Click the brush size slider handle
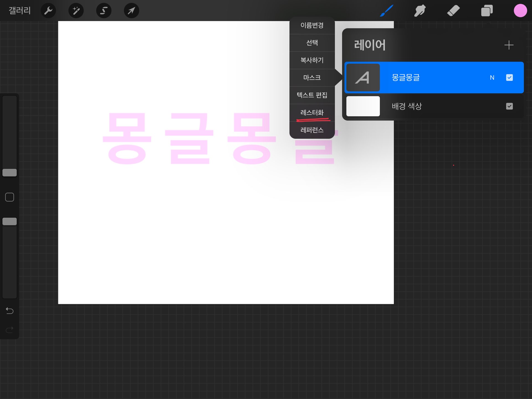Screen dimensions: 532x399 coord(10,173)
